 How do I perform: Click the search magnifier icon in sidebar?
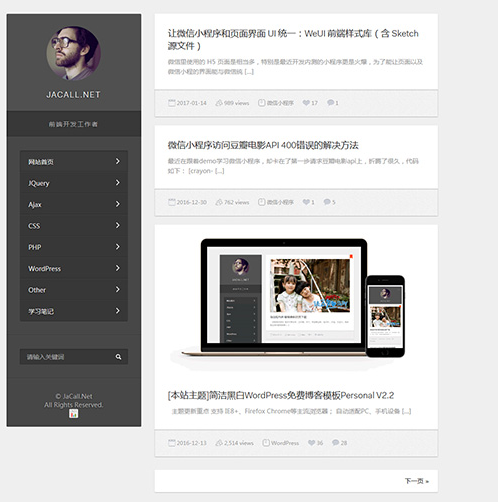(x=118, y=357)
